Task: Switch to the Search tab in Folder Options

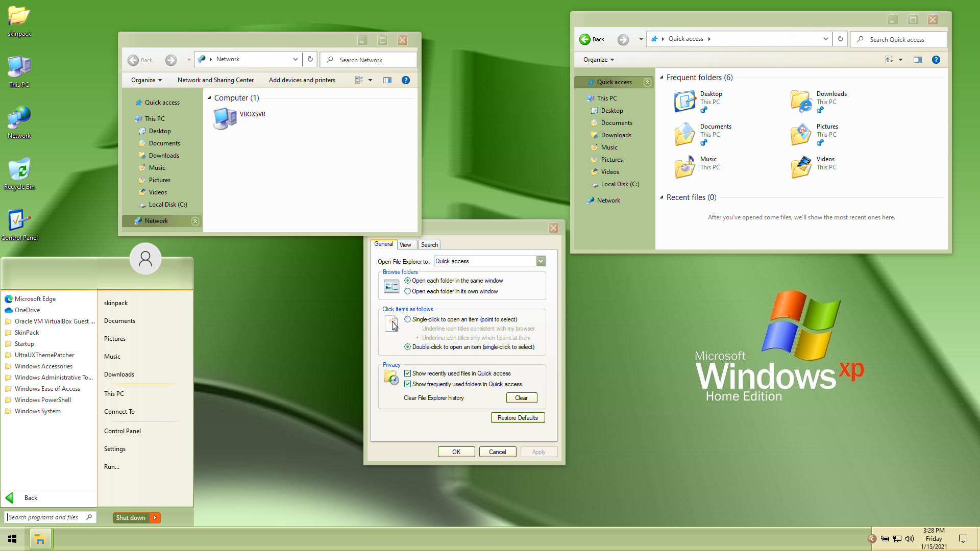Action: (429, 245)
